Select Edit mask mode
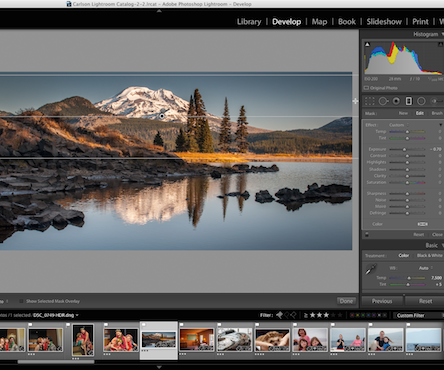 point(419,113)
